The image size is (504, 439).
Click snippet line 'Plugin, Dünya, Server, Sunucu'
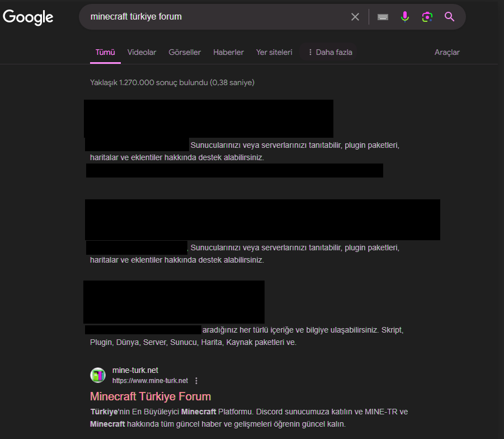pyautogui.click(x=193, y=342)
